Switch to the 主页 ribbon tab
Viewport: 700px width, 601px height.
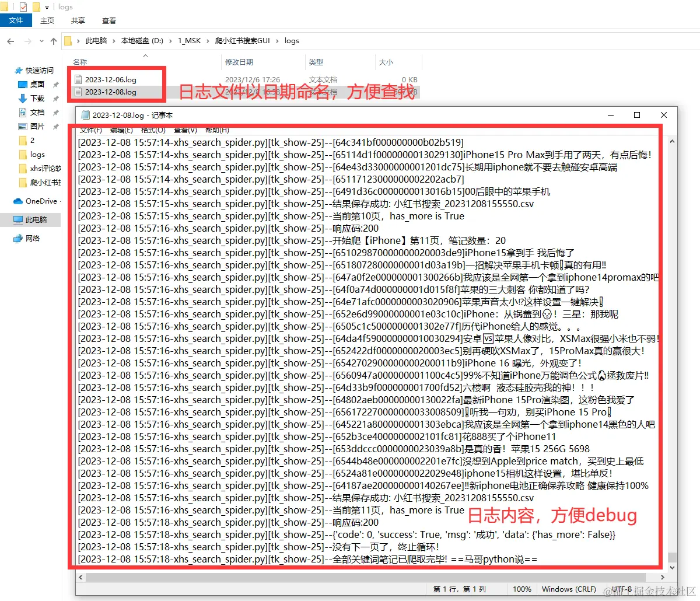tap(47, 20)
